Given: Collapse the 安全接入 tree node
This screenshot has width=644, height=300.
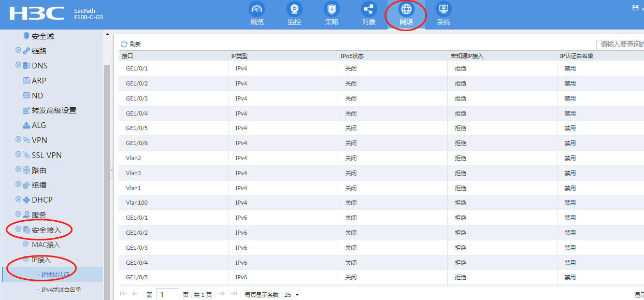Looking at the screenshot, I should 18,230.
